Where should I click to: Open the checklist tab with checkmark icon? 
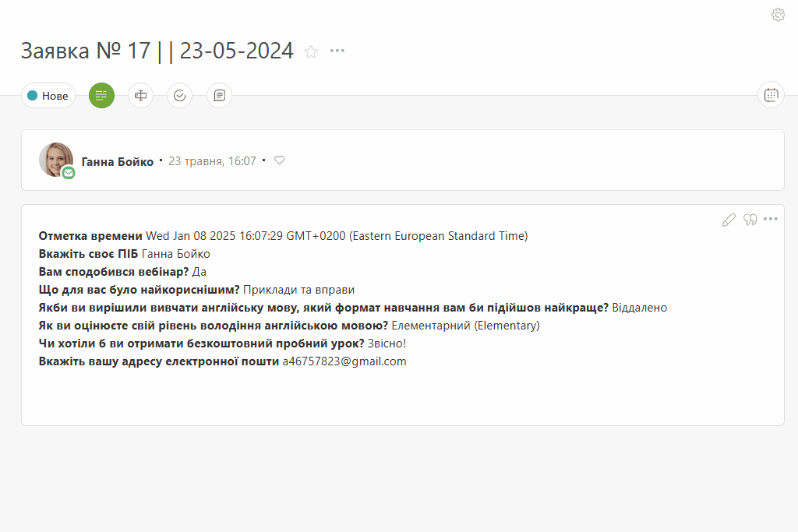[180, 96]
